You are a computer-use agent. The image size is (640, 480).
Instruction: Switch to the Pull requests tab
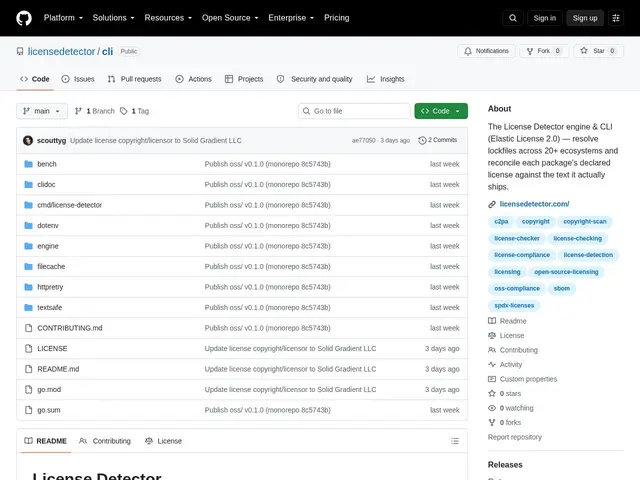[x=134, y=79]
